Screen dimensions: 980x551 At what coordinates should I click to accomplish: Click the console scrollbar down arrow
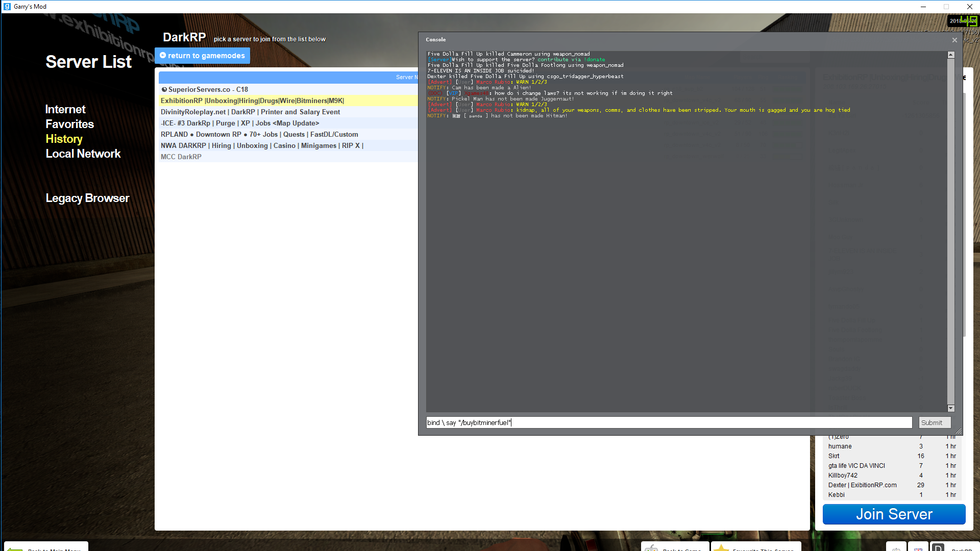[x=951, y=408]
